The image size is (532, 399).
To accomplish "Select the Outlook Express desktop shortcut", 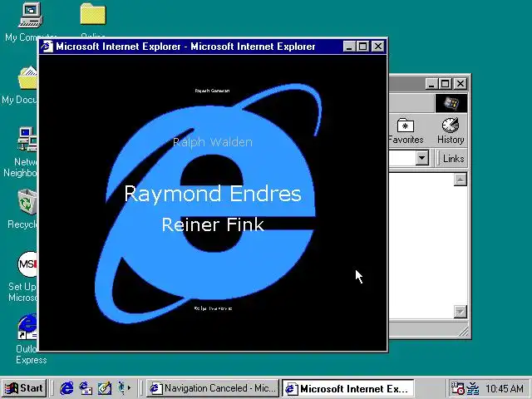I will click(27, 327).
